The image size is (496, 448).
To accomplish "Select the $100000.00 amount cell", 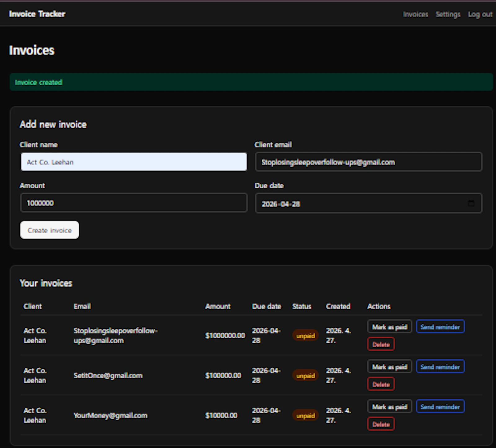I will tap(223, 376).
